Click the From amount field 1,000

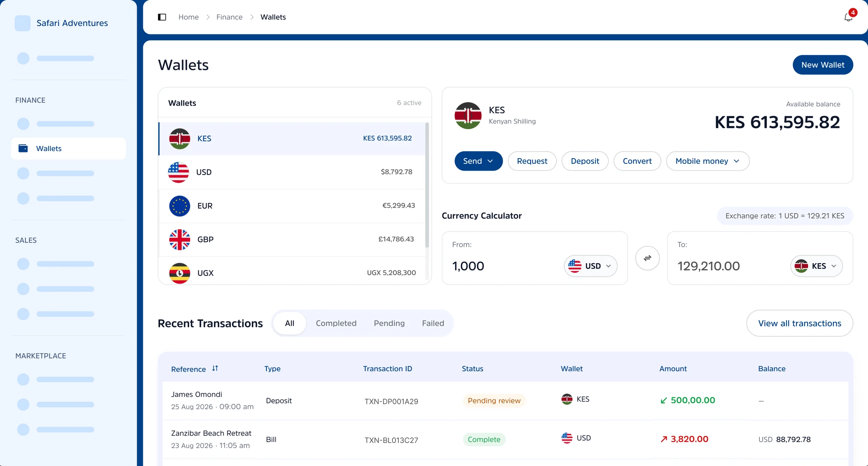point(468,266)
